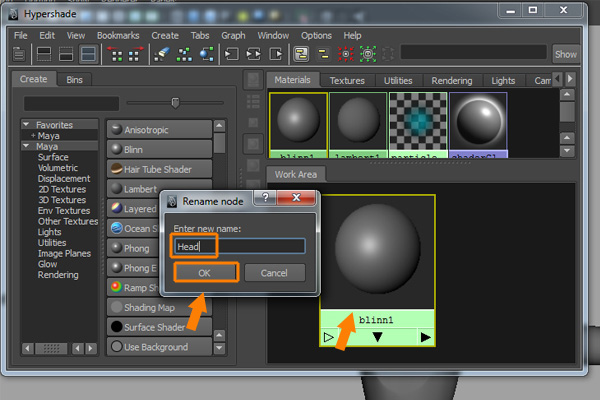Switch to the Bins tab
Screen dimensions: 600x400
tap(74, 80)
